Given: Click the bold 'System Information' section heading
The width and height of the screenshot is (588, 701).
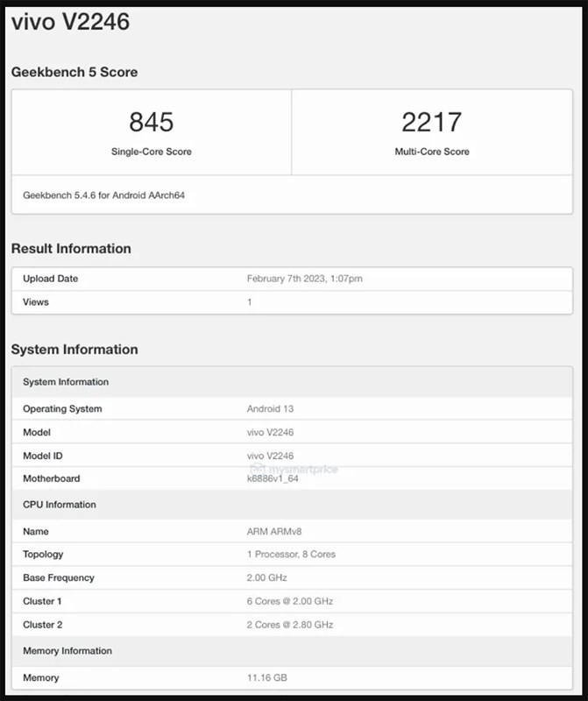Looking at the screenshot, I should (74, 349).
